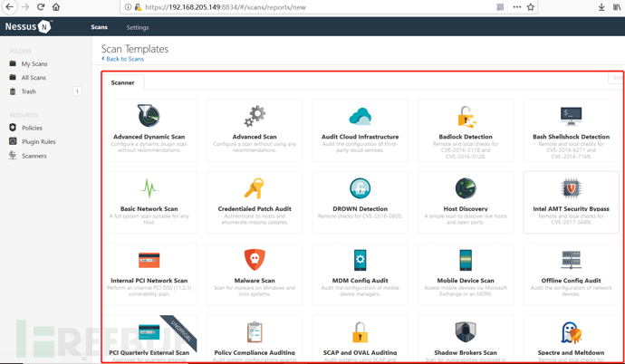Select the Malware Scan skull shield icon
This screenshot has width=625, height=364.
pos(255,260)
